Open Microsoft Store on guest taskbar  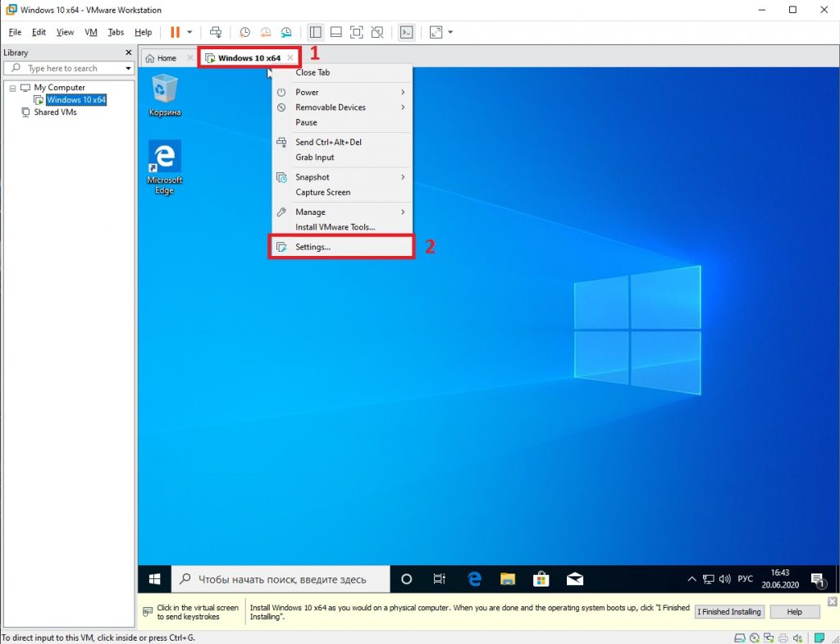(x=541, y=579)
